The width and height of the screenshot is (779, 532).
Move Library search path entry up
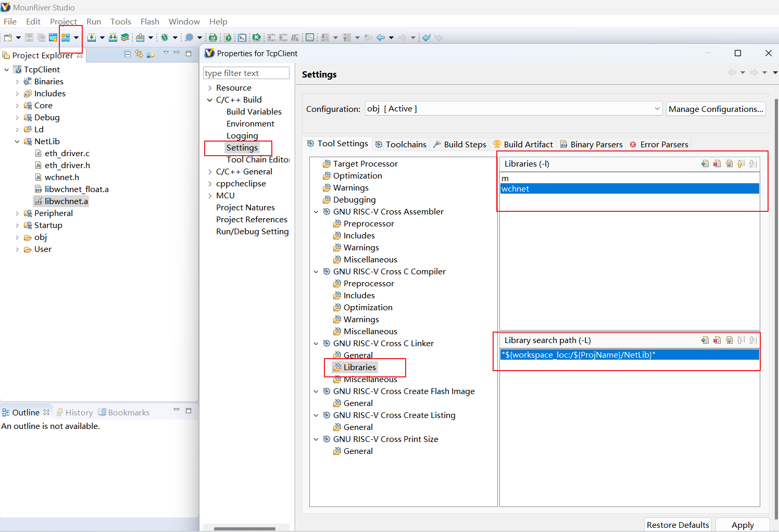click(741, 340)
